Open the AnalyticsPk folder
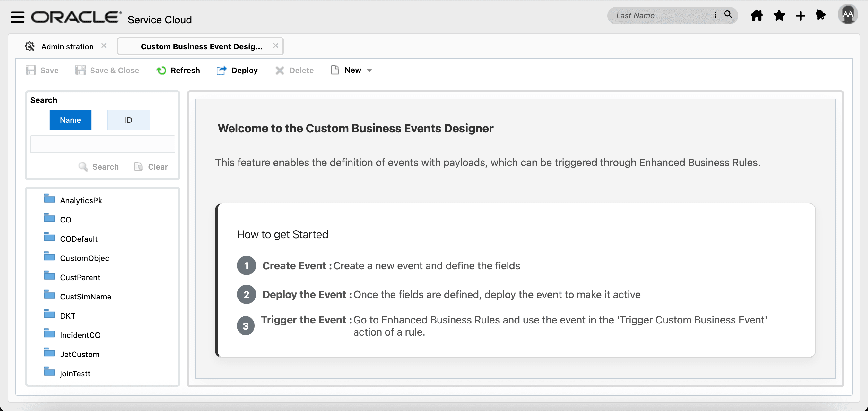Viewport: 868px width, 411px height. coord(81,200)
